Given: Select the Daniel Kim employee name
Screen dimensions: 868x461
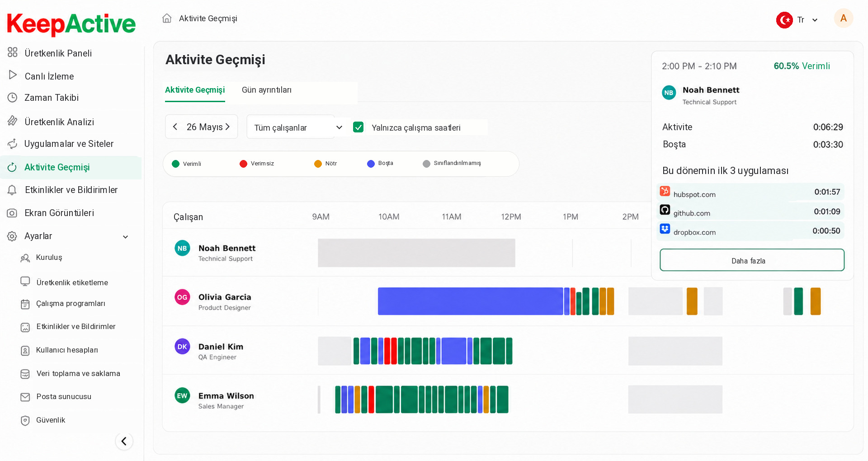Looking at the screenshot, I should click(221, 347).
